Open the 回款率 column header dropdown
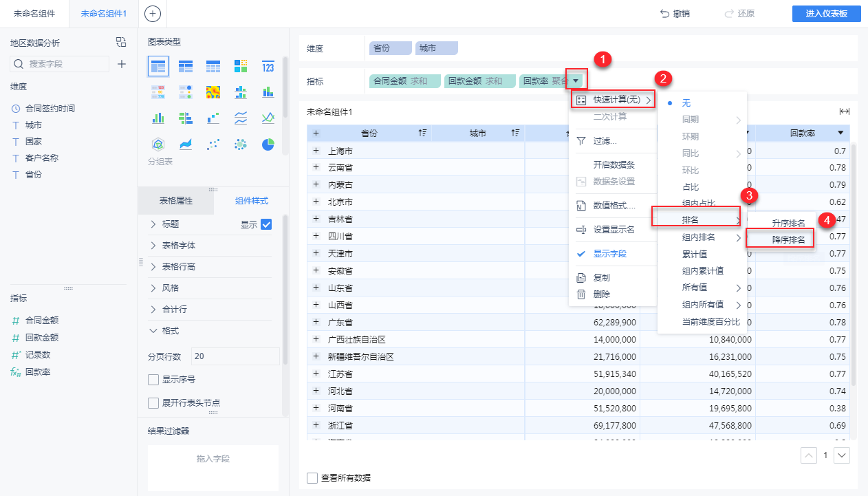868x496 pixels. (840, 133)
